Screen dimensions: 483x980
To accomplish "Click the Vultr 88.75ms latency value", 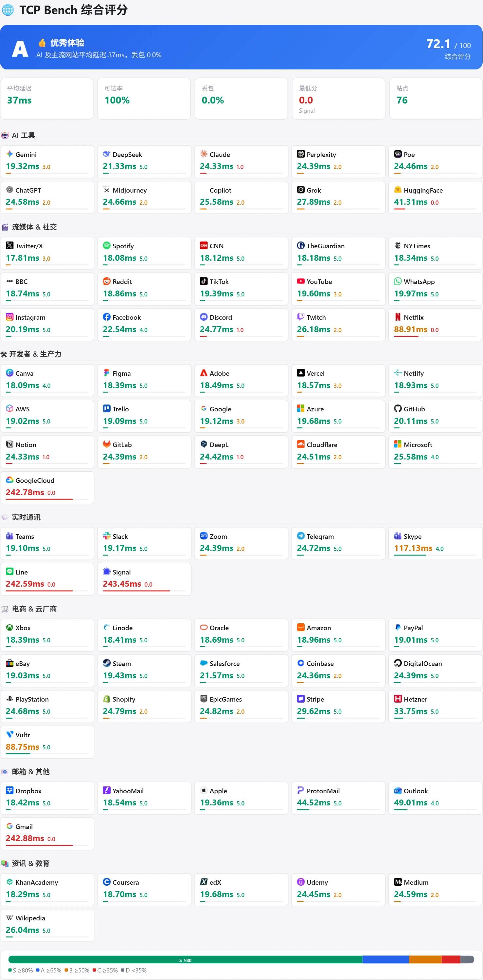I will coord(23,747).
